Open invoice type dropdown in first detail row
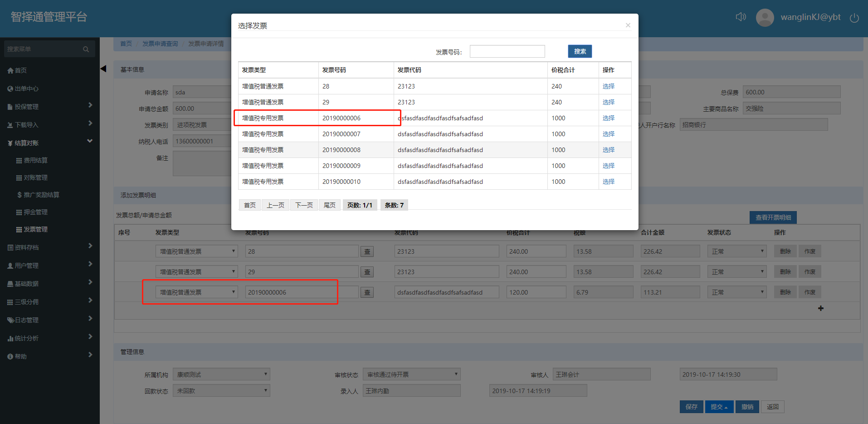The height and width of the screenshot is (424, 868). [x=196, y=251]
